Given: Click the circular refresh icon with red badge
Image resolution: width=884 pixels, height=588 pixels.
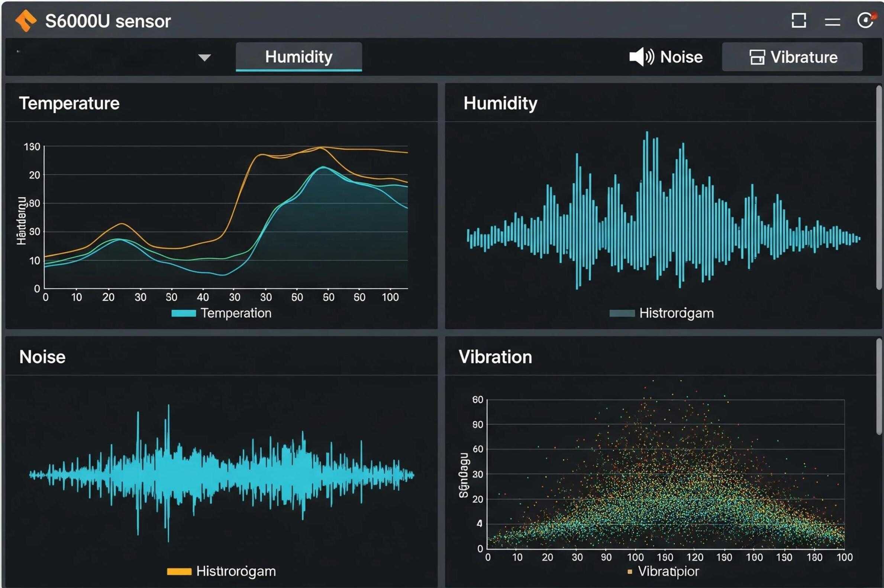Looking at the screenshot, I should coord(865,20).
